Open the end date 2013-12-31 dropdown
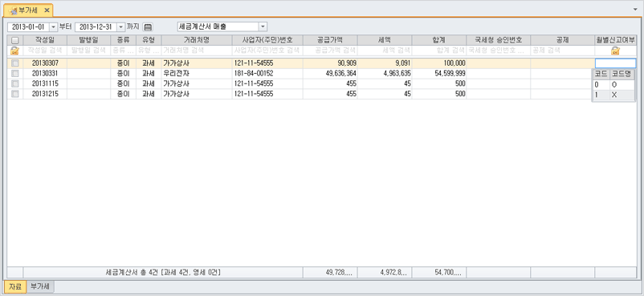Viewport: 644px width, 296px height. point(120,27)
